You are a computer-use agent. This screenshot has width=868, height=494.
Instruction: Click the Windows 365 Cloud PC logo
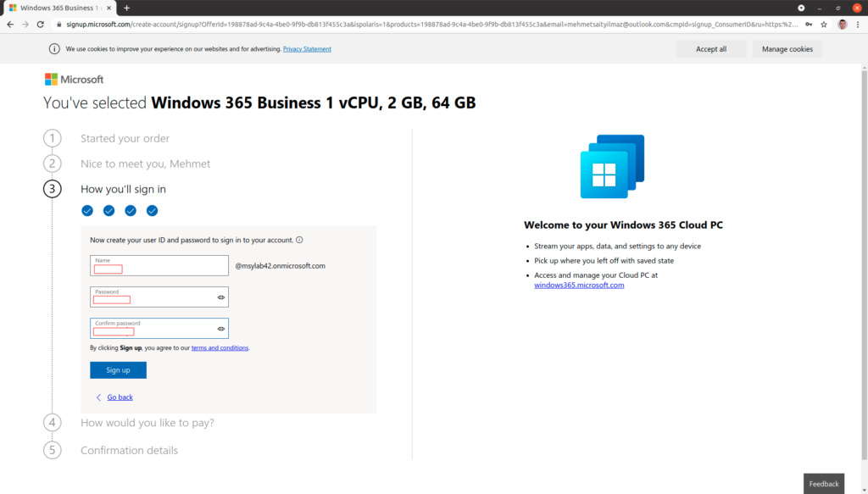tap(612, 166)
